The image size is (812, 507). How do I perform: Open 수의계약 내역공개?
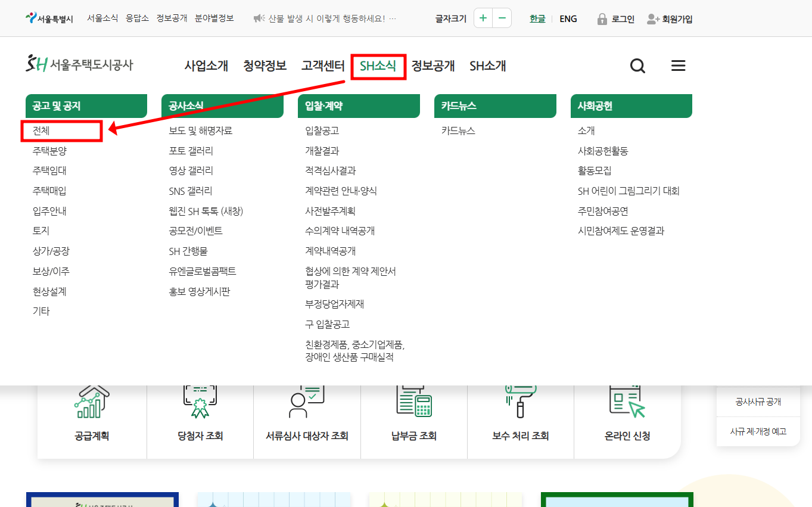pyautogui.click(x=340, y=231)
